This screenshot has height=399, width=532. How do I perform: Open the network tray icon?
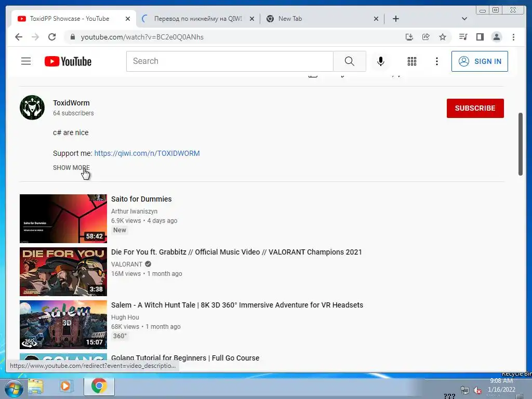coord(465,390)
